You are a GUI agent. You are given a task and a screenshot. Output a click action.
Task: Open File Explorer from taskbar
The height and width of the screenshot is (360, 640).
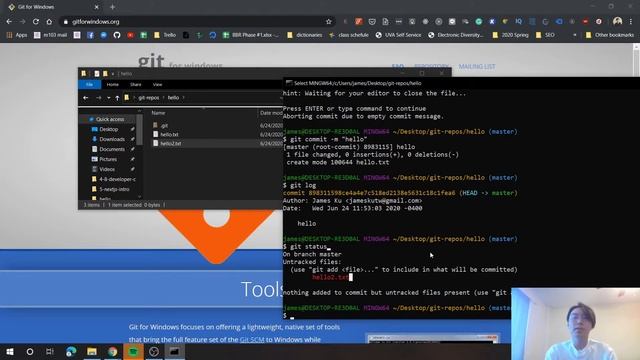coord(92,351)
